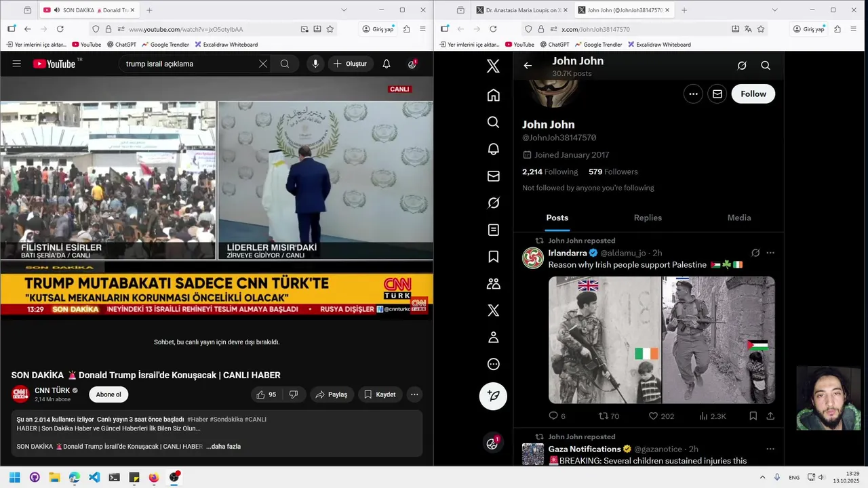Go to YouTube home via logo

point(54,64)
